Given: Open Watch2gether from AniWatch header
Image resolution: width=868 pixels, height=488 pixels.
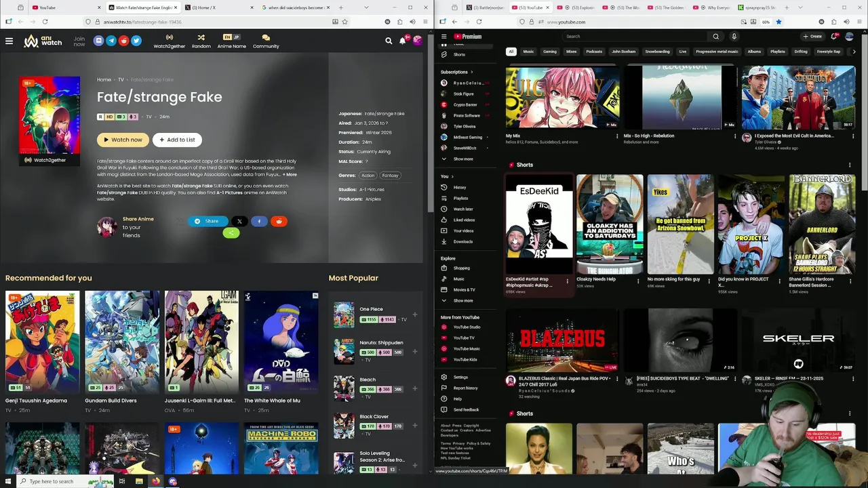Looking at the screenshot, I should (x=169, y=41).
